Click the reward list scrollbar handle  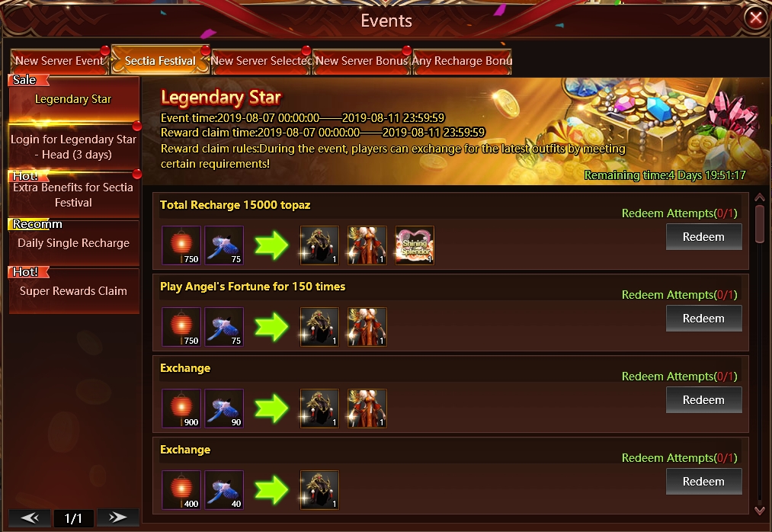(760, 223)
